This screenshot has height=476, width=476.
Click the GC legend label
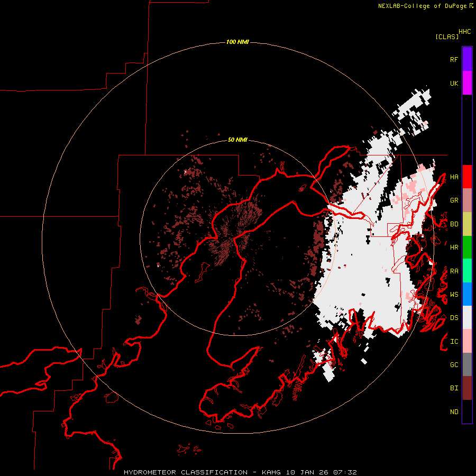pyautogui.click(x=454, y=365)
